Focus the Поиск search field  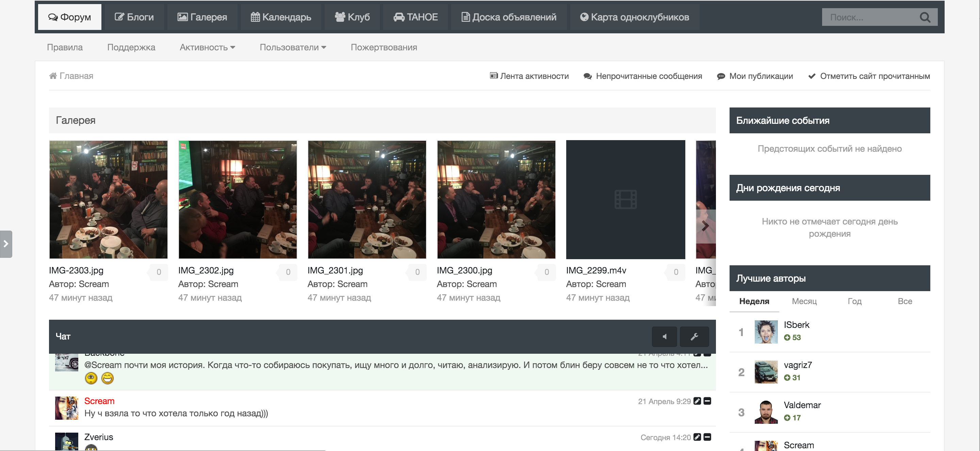point(871,17)
